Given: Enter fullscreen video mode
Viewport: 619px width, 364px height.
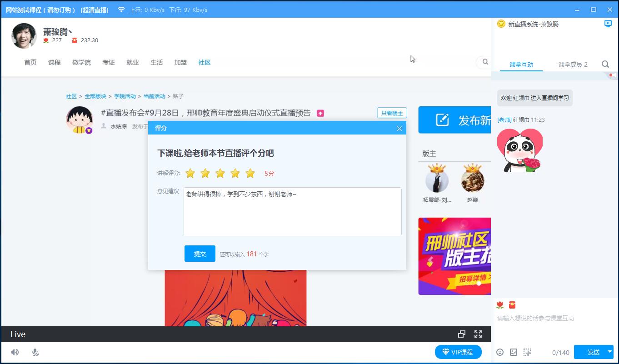Looking at the screenshot, I should point(478,334).
